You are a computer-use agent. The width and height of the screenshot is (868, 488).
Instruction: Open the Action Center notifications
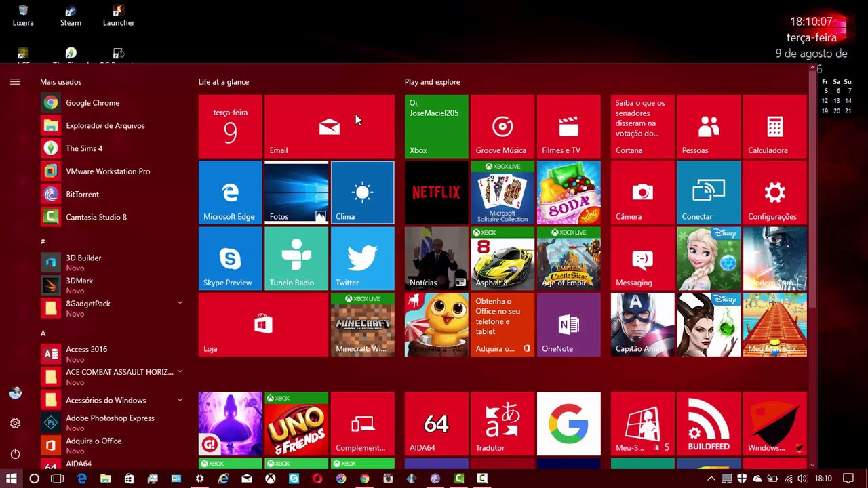(848, 479)
